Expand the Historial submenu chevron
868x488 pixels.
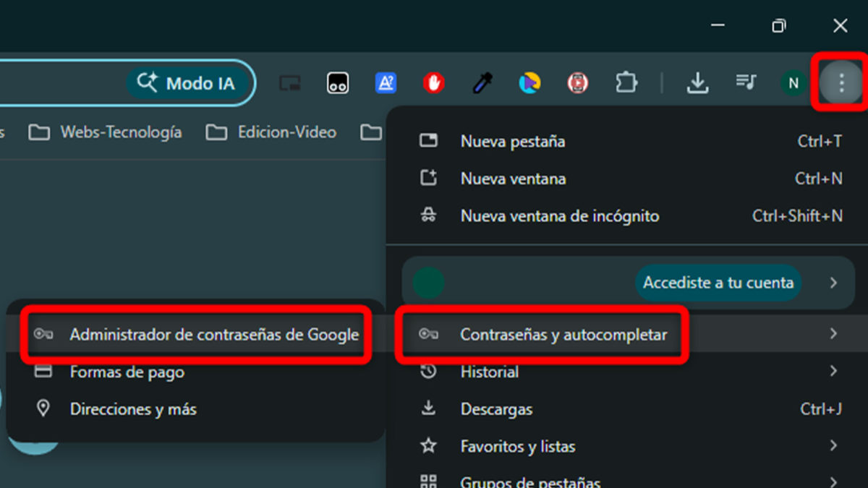[833, 371]
